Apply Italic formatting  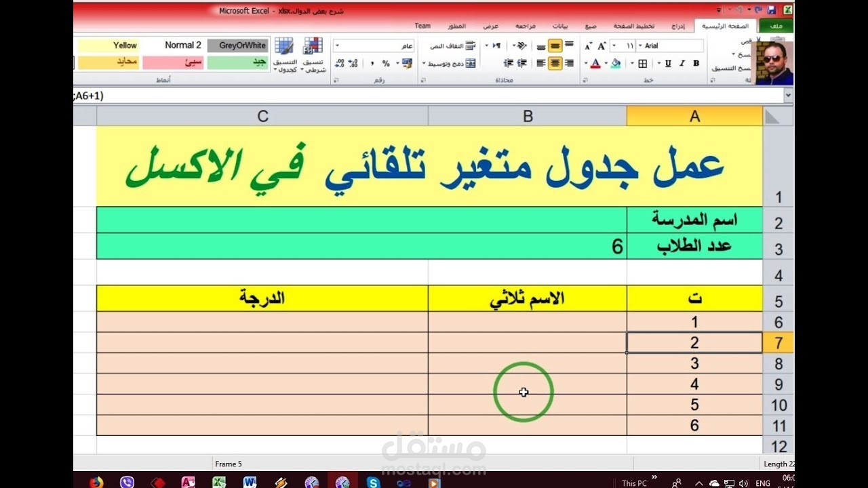[682, 63]
